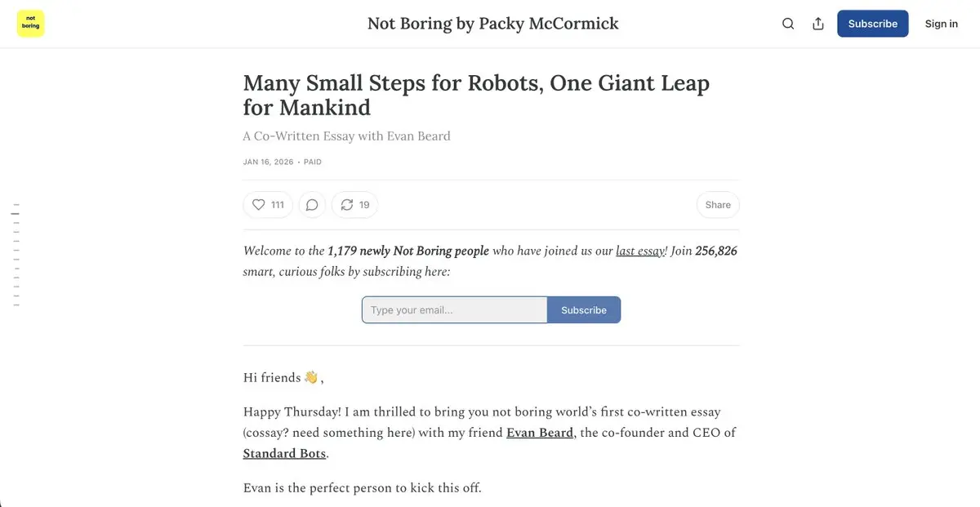
Task: Click Sign in at top right
Action: [941, 24]
